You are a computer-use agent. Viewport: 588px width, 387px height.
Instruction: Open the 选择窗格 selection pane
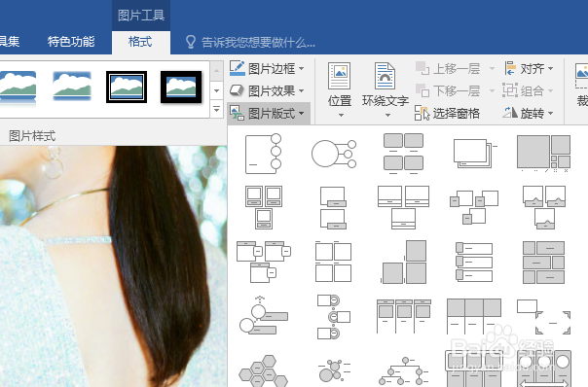(448, 113)
